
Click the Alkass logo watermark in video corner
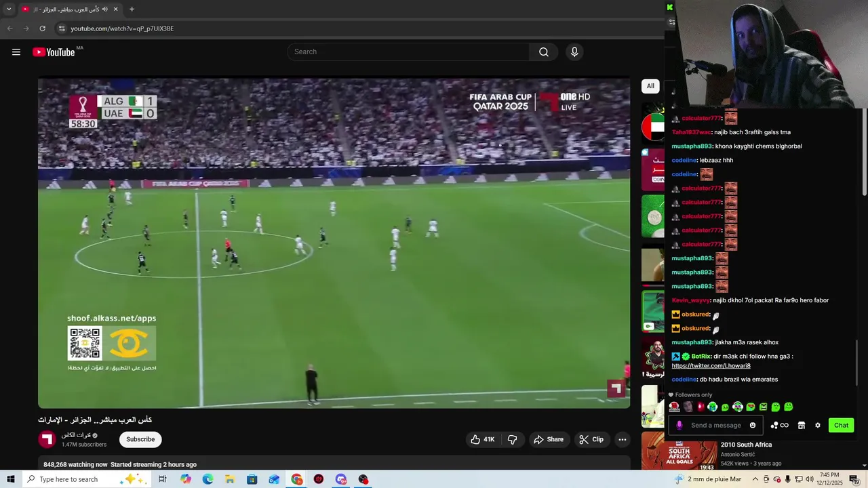tap(616, 388)
